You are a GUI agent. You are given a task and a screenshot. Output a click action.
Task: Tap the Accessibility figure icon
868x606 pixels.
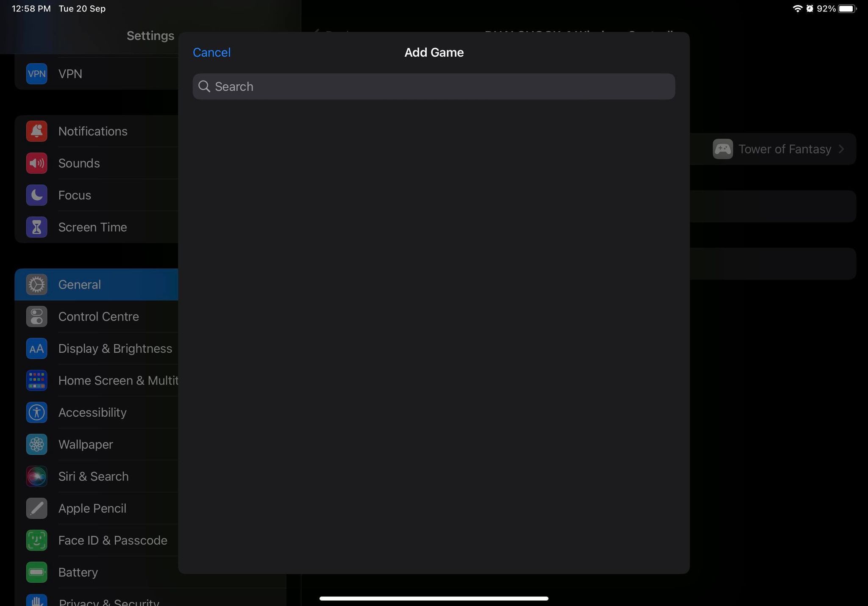point(36,412)
